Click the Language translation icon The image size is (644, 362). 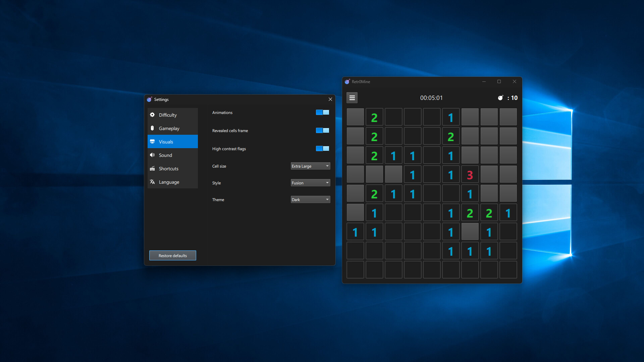click(153, 182)
